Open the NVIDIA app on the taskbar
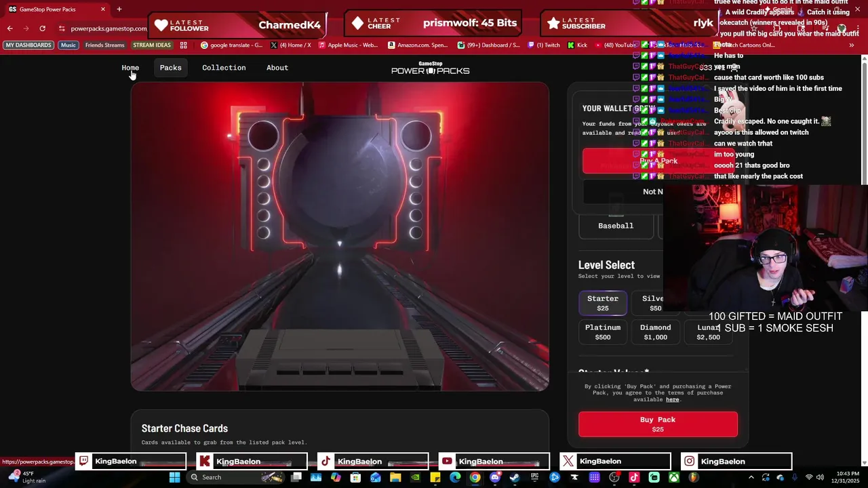Viewport: 868px width, 488px height. pyautogui.click(x=415, y=477)
